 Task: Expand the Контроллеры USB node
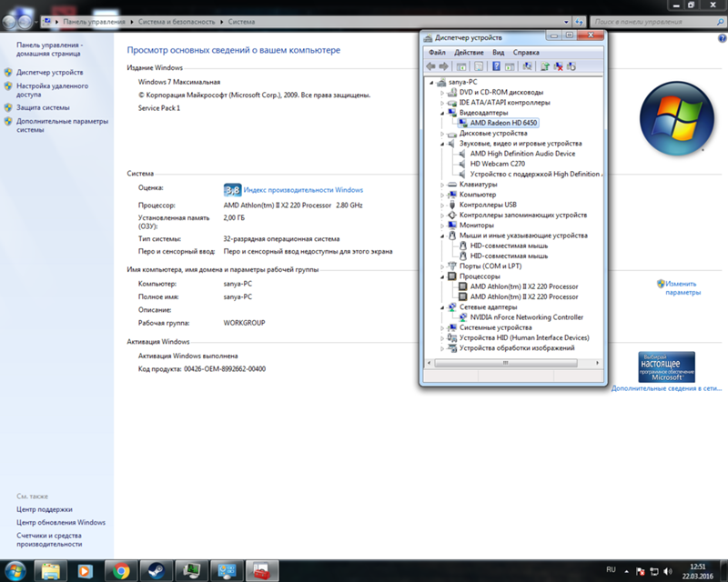pyautogui.click(x=442, y=205)
